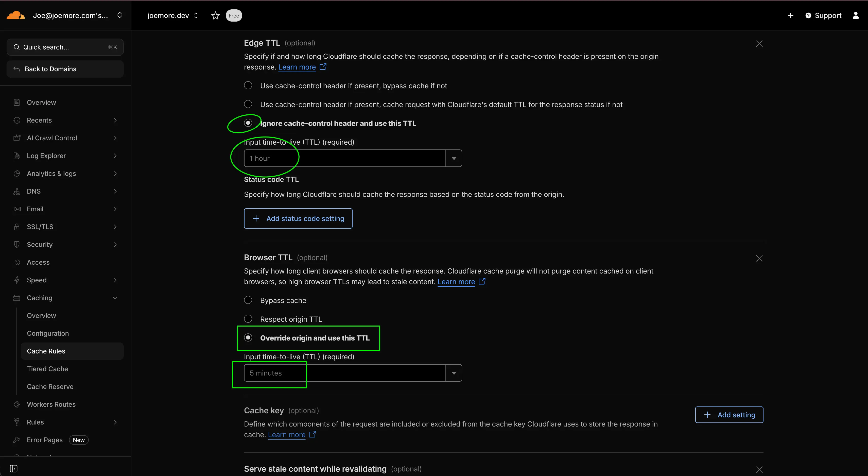The height and width of the screenshot is (476, 868).
Task: Click the Quick search field
Action: [65, 47]
